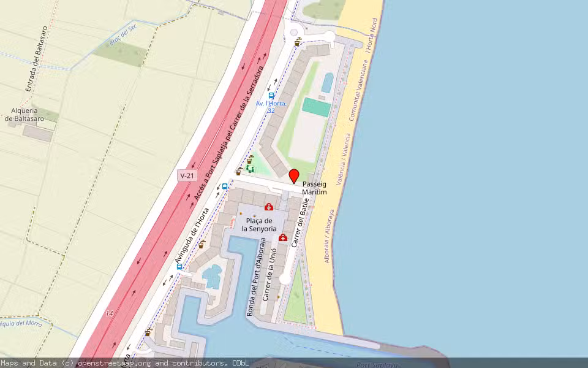Select the medical icon beside Carrer del Batlle

tap(282, 237)
